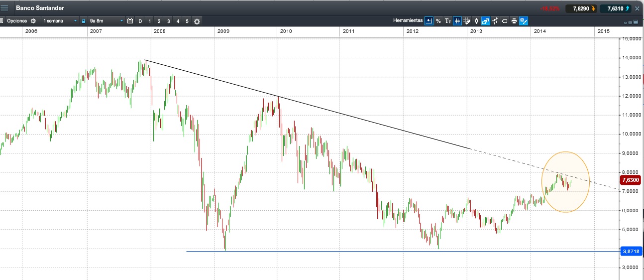The image size is (644, 280).
Task: Open the Tt text annotation tool
Action: (447, 21)
